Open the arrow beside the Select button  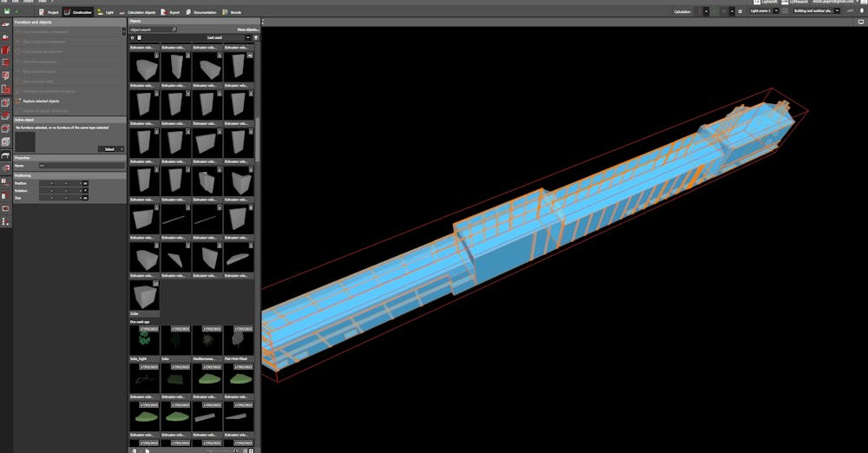click(122, 149)
